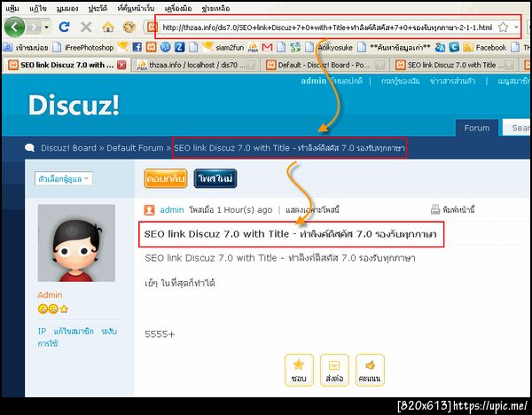Viewport: 532px width, 415px height.
Task: Click the site favicon beside the URL
Action: point(151,27)
